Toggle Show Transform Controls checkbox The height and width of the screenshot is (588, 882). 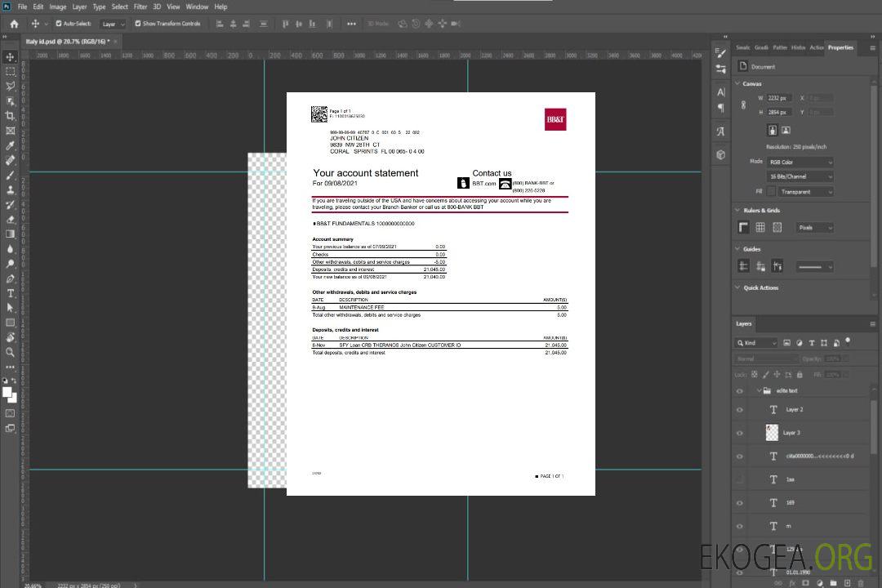(138, 24)
